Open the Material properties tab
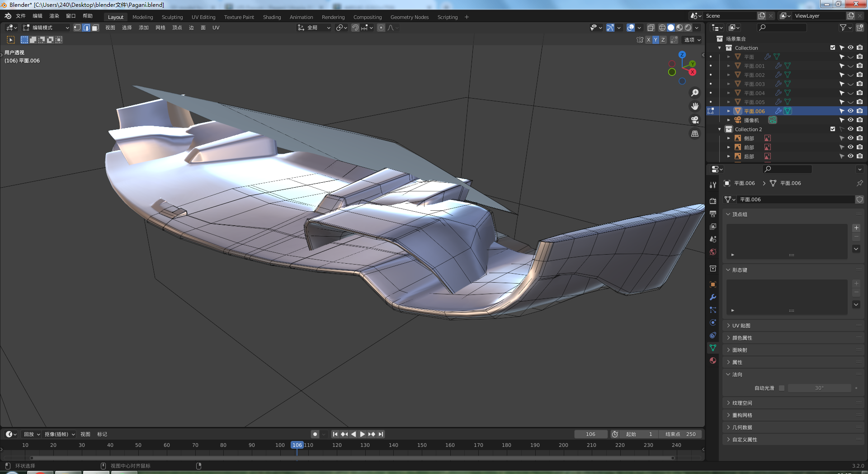 (713, 360)
